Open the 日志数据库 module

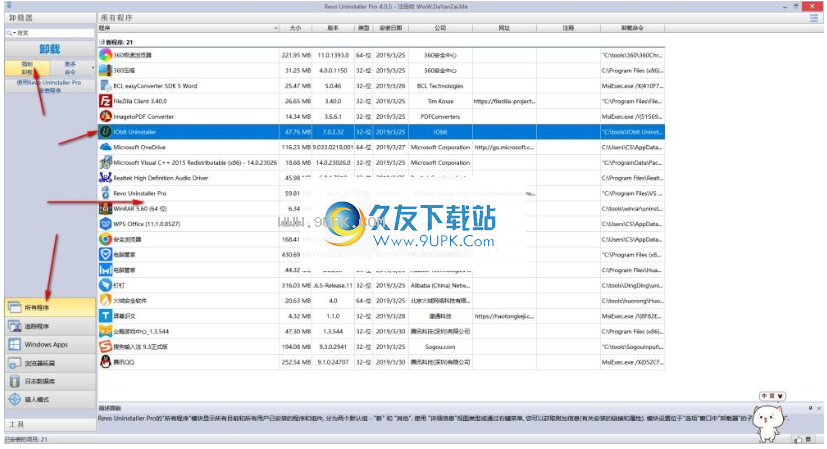tap(51, 381)
